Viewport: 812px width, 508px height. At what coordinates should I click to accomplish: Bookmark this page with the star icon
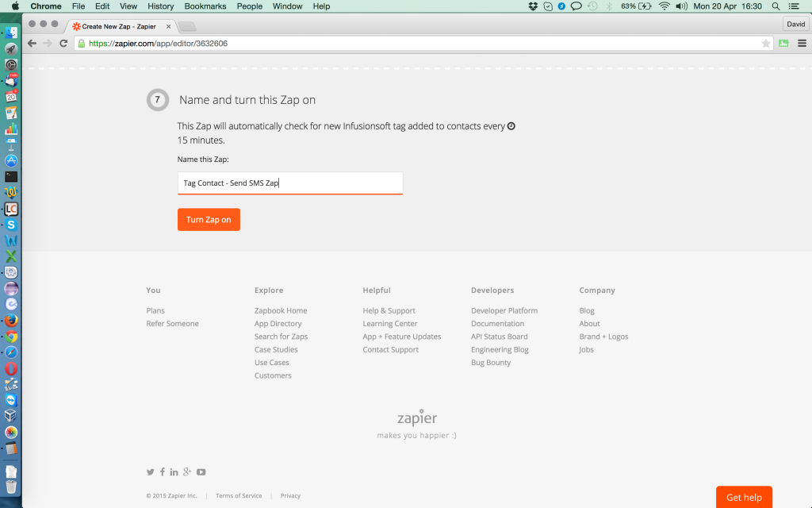[x=765, y=44]
